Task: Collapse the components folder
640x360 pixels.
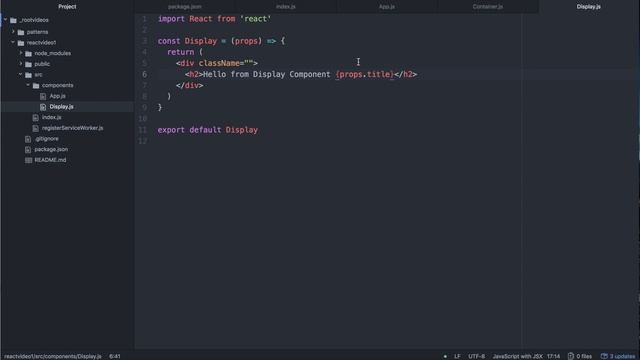Action: point(28,85)
